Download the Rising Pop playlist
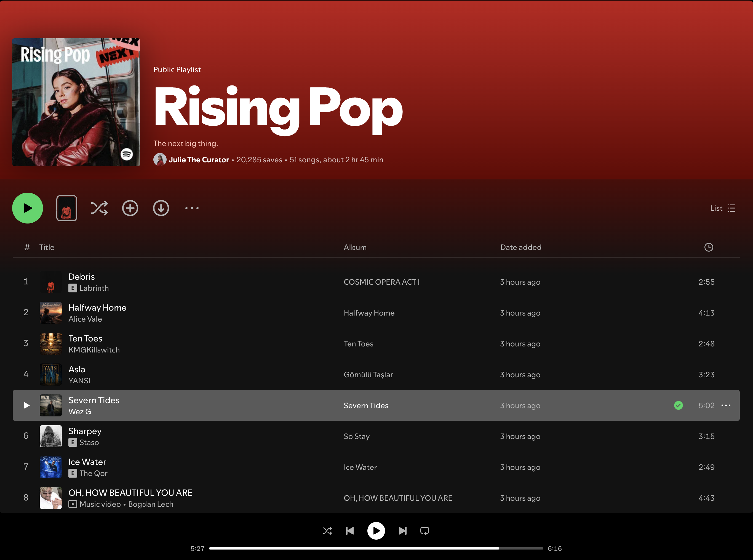Image resolution: width=753 pixels, height=560 pixels. [161, 208]
